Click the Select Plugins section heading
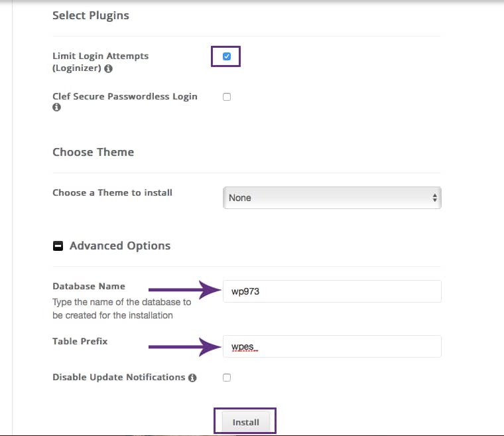Screen dimensions: 504x436 point(91,15)
